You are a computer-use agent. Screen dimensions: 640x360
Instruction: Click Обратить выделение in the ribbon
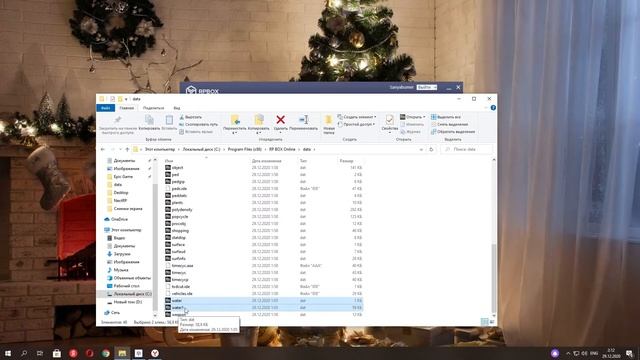pyautogui.click(x=453, y=132)
